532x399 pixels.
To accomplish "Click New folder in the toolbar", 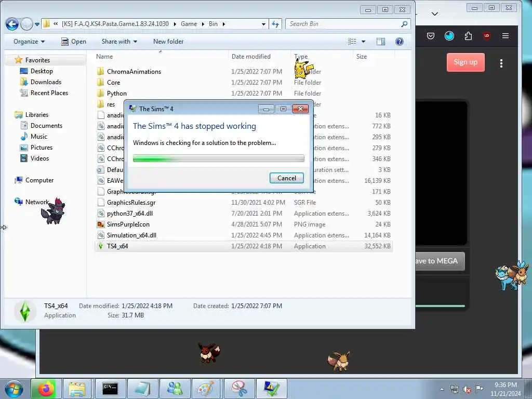I will coord(168,42).
